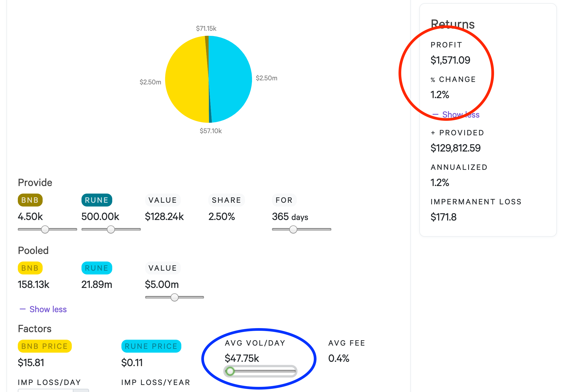Click the yellow BNB tag under Pooled
The height and width of the screenshot is (392, 565).
point(30,268)
